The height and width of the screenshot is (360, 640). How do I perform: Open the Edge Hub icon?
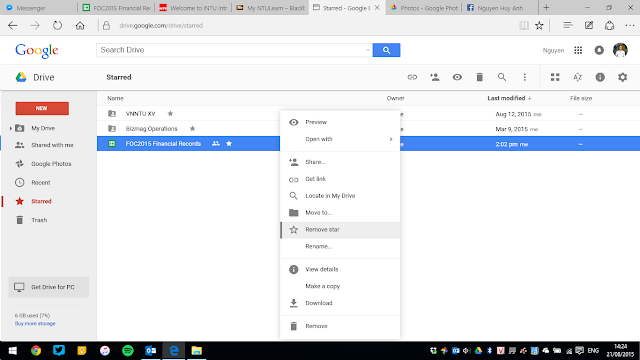(x=568, y=25)
